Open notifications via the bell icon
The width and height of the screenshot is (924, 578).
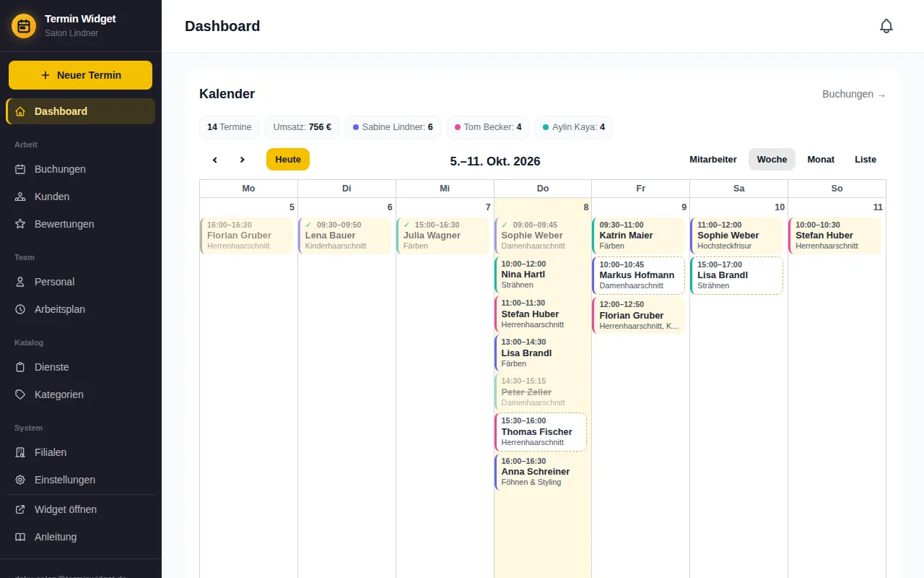click(x=886, y=26)
